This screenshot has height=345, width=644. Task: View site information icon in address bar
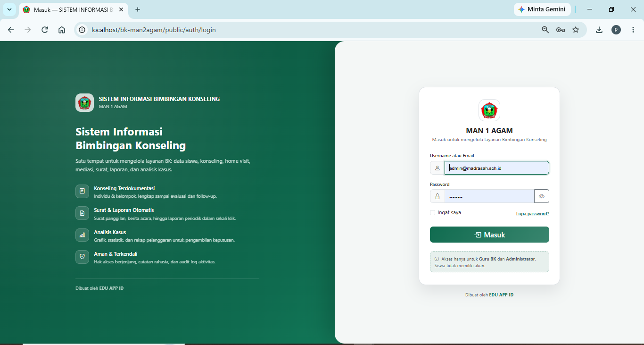pyautogui.click(x=82, y=30)
